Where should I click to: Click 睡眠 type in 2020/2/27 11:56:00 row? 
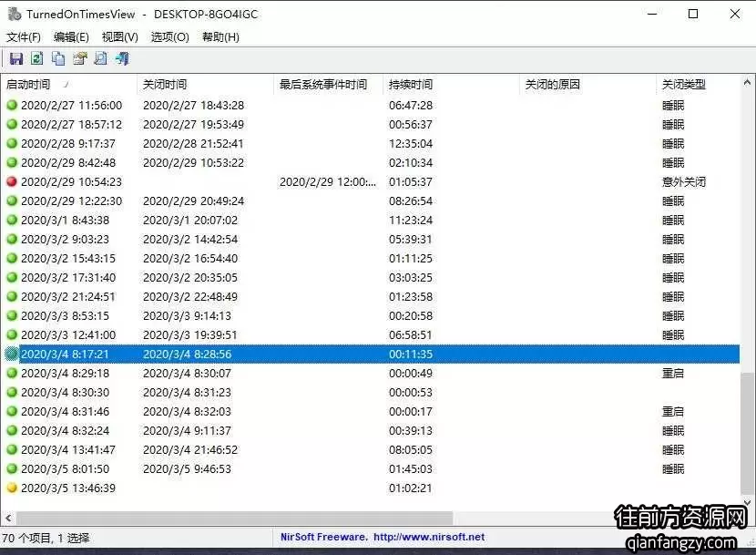[x=673, y=105]
